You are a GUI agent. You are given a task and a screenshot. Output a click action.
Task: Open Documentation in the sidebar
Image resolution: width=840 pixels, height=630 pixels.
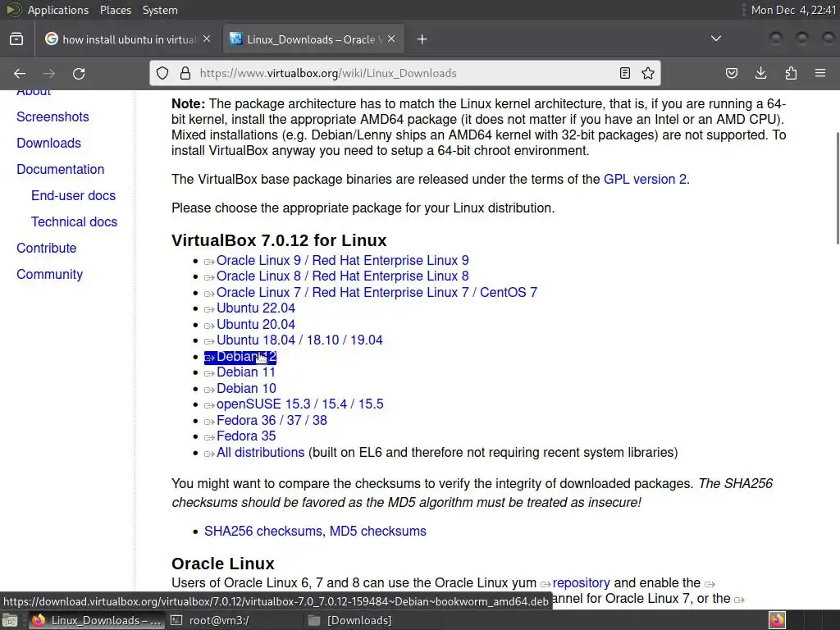(61, 169)
